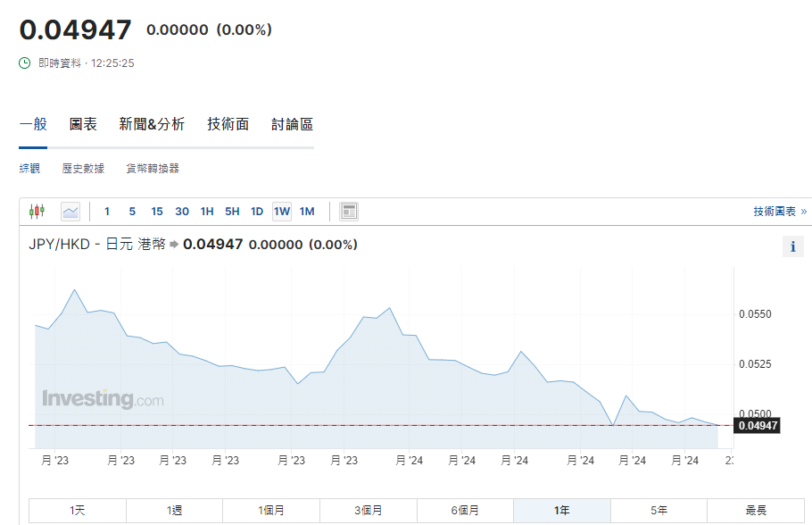Viewport: 812px width, 525px height.
Task: Switch to the 技術面 tab
Action: 228,124
